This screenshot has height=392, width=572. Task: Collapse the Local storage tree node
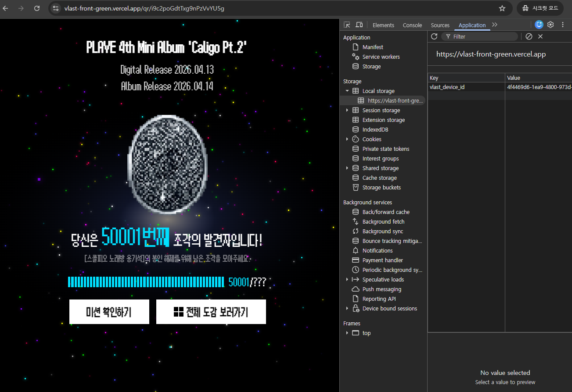[347, 91]
